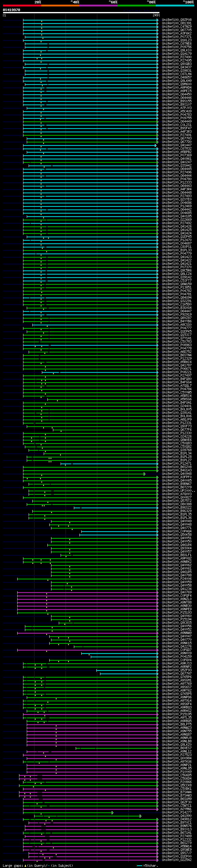Click hit label UniRef100_C0L2S1
The image size is (197, 868).
pyautogui.click(x=177, y=125)
